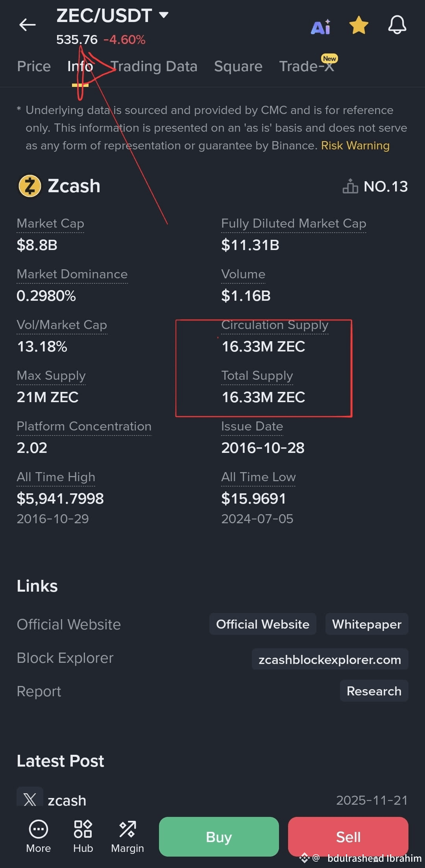Image resolution: width=425 pixels, height=868 pixels.
Task: Open the Trade-X tab
Action: [x=307, y=66]
